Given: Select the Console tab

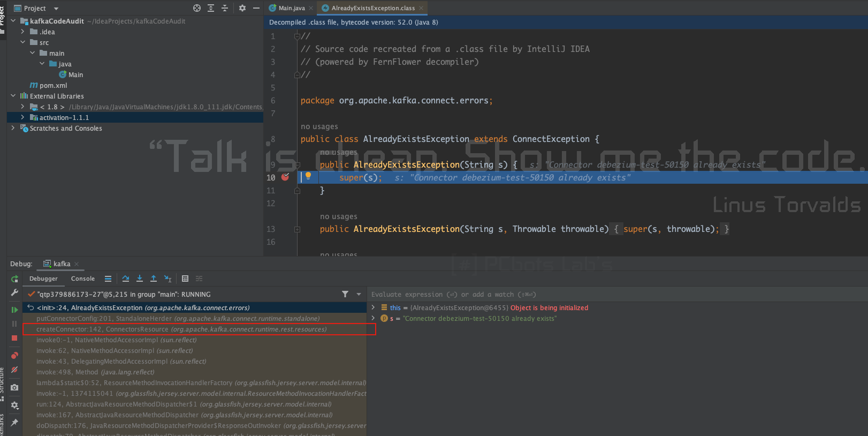Looking at the screenshot, I should 83,279.
